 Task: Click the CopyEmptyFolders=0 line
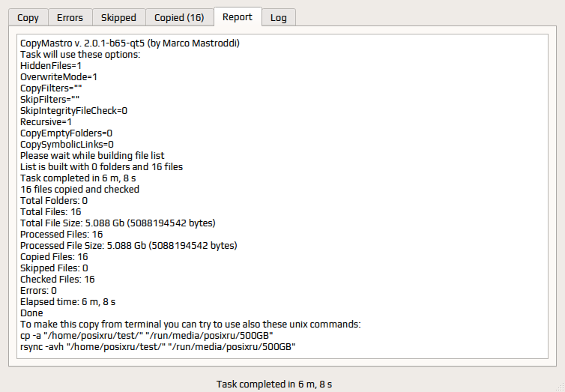coord(66,133)
